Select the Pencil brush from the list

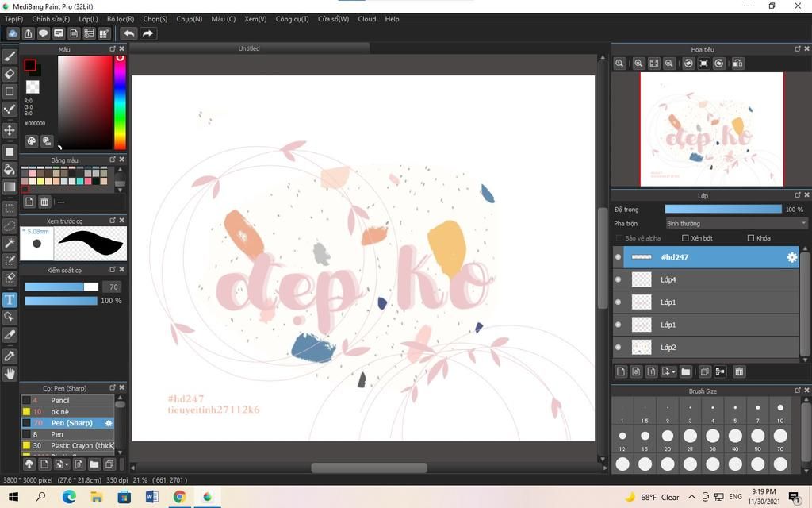click(60, 400)
